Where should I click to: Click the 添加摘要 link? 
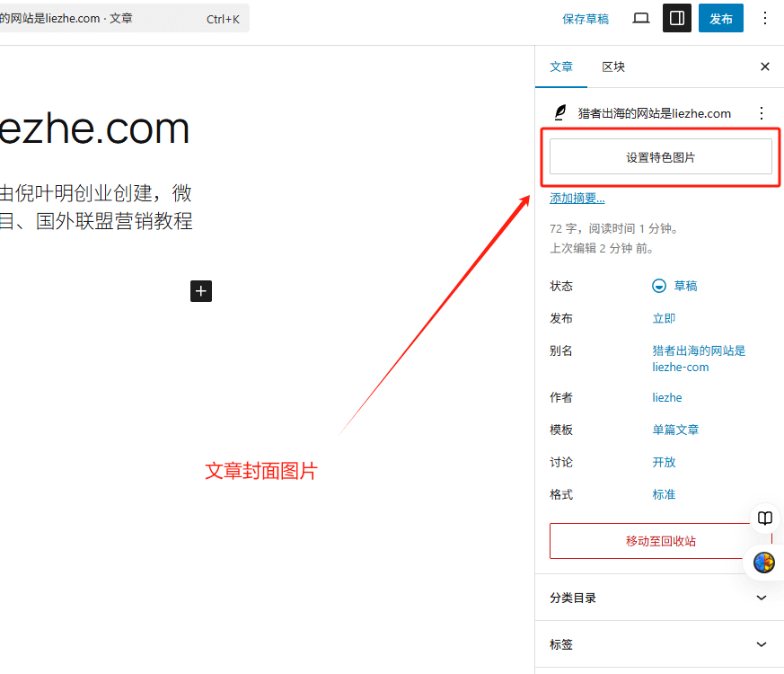(x=577, y=199)
